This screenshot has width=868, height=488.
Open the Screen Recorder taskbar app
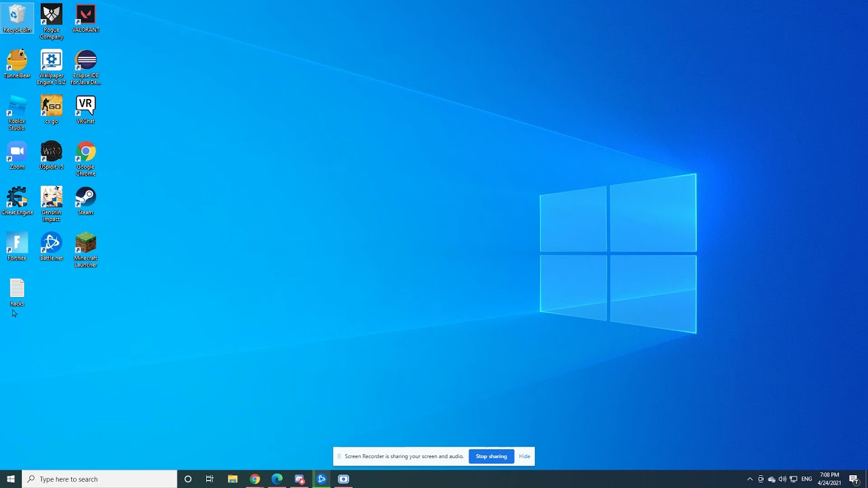tap(343, 479)
